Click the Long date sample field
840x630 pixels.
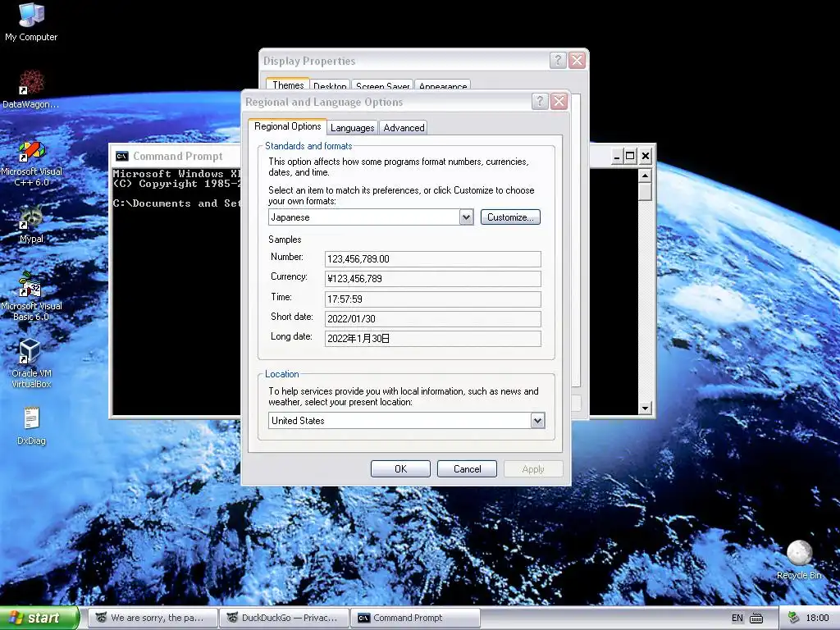433,339
